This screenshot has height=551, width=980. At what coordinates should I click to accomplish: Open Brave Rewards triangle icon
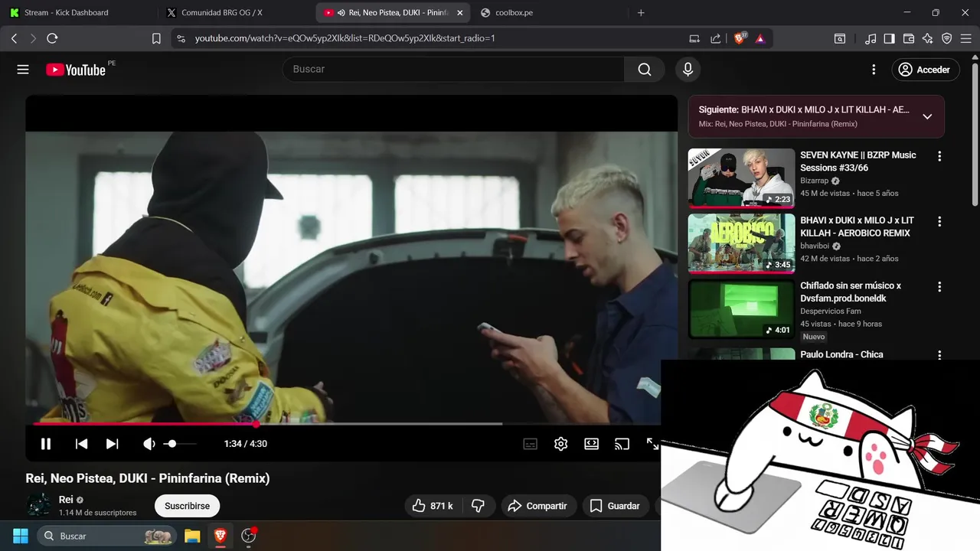tap(760, 38)
